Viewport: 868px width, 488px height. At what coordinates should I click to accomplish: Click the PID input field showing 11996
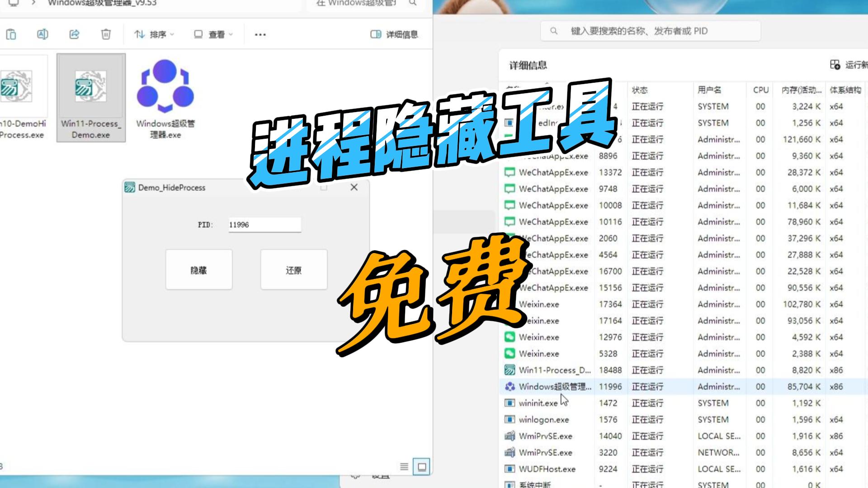264,224
